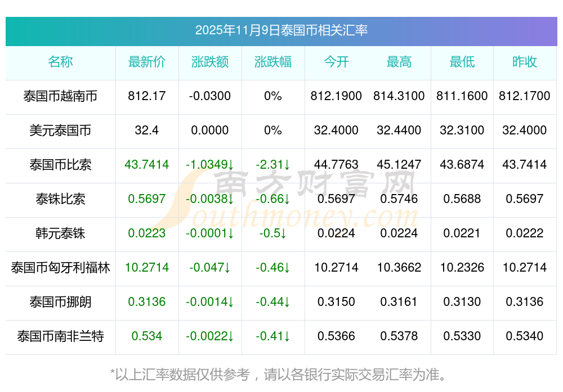Click high value 45.1247
This screenshot has height=392, width=563.
point(399,165)
